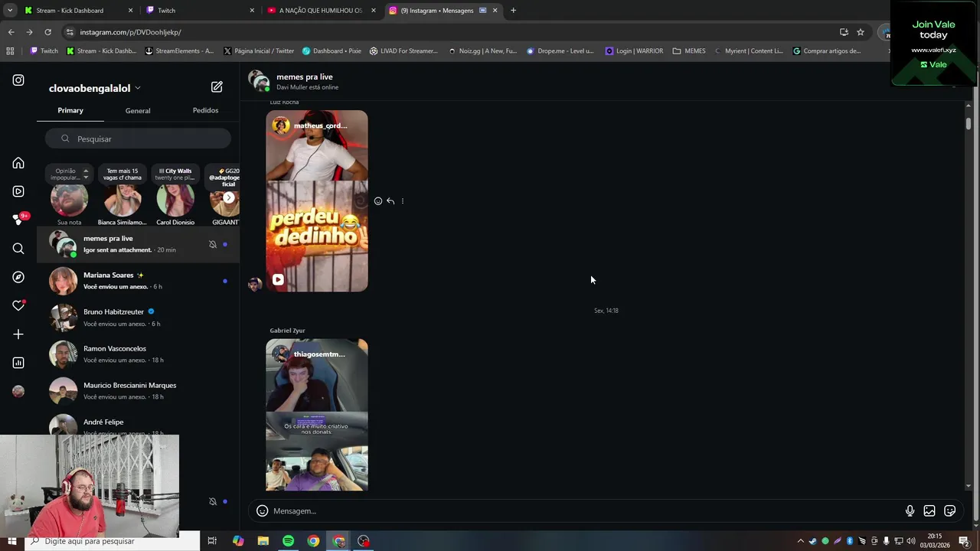Open more options for perdeu dedinho message
980x551 pixels.
[403, 201]
